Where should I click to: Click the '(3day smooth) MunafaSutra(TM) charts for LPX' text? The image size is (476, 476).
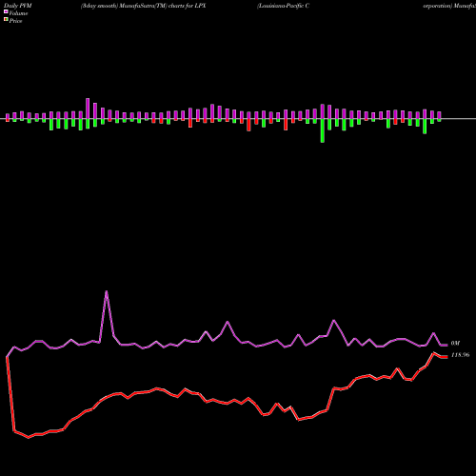point(144,6)
